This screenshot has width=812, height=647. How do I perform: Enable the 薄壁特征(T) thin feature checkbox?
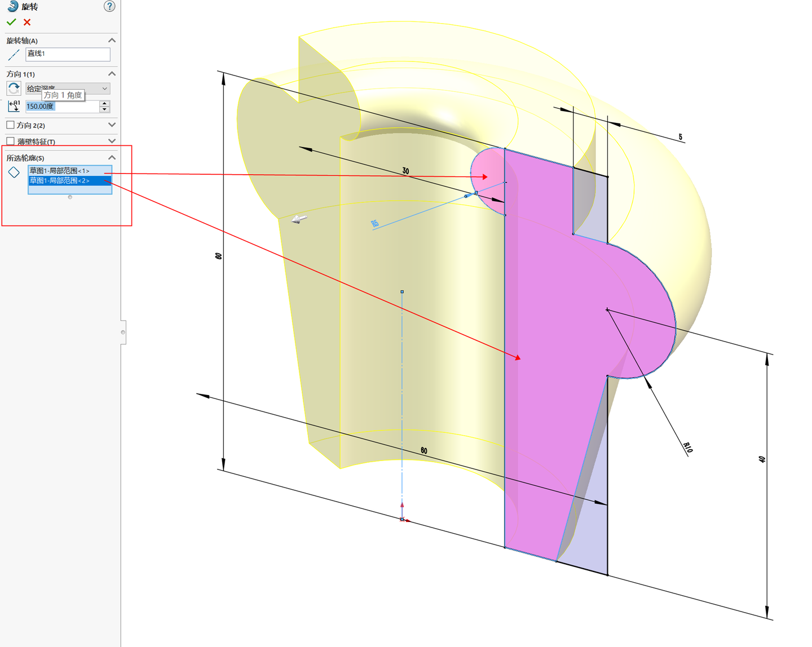coord(11,140)
